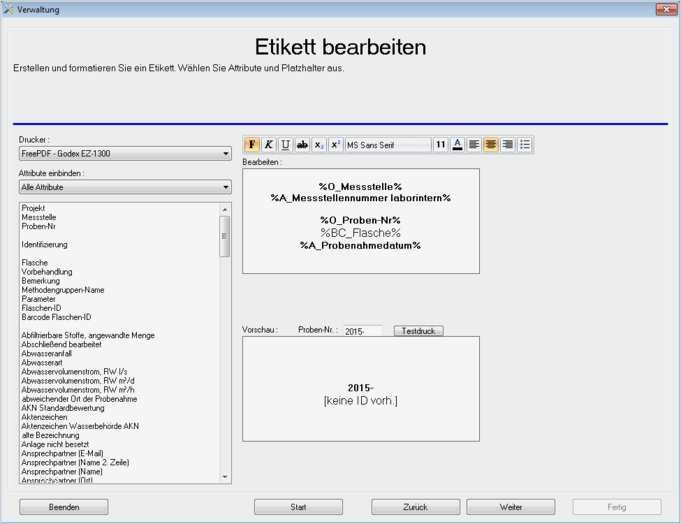Click '%O_Proben-Nr%' placeholder in editor

pos(360,221)
